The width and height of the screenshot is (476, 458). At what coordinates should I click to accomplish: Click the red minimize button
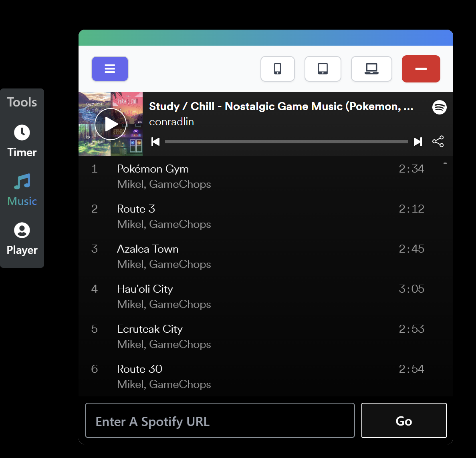coord(421,69)
